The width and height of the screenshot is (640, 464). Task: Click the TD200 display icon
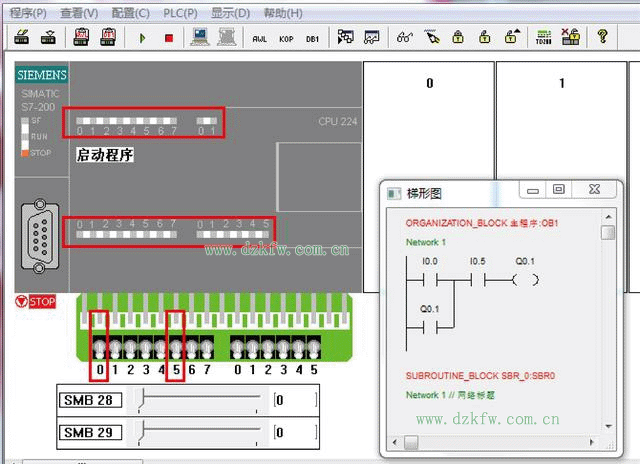tap(543, 38)
